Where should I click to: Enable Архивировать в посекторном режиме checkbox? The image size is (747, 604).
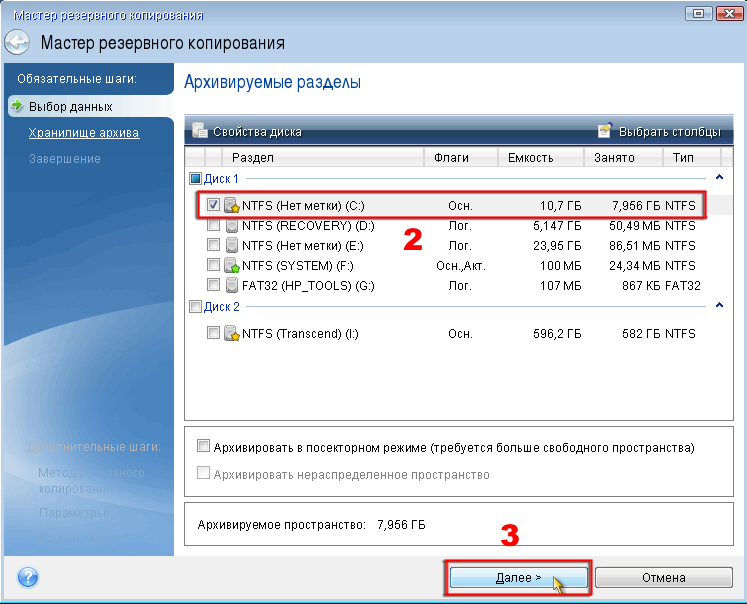pyautogui.click(x=203, y=446)
